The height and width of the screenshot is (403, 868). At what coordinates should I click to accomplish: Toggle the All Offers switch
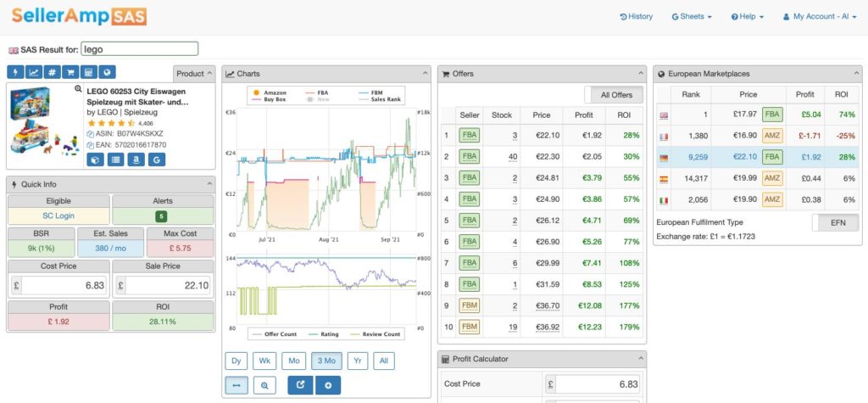(x=614, y=95)
